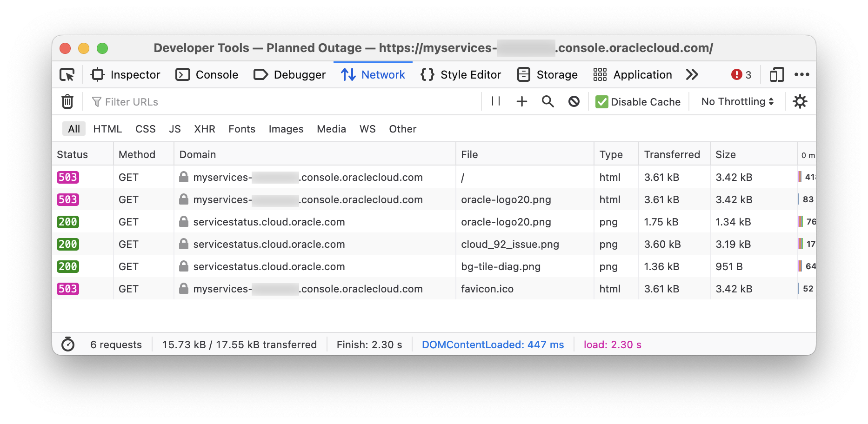Image resolution: width=868 pixels, height=424 pixels.
Task: Select the favicon.ico file entry
Action: (487, 289)
